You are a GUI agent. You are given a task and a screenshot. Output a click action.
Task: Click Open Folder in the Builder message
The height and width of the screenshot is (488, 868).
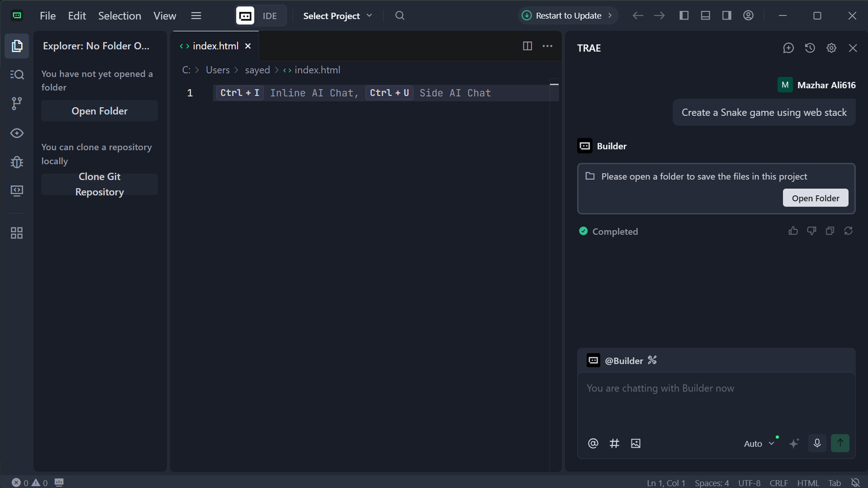coord(815,198)
